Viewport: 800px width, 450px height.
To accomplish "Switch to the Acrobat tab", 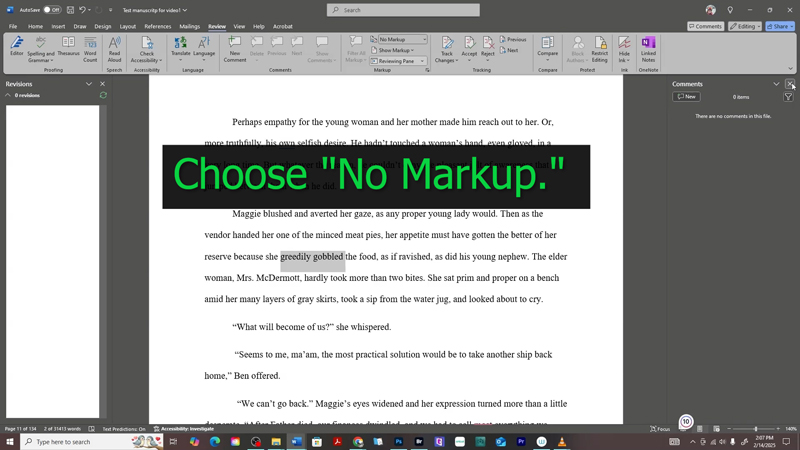I will 283,27.
